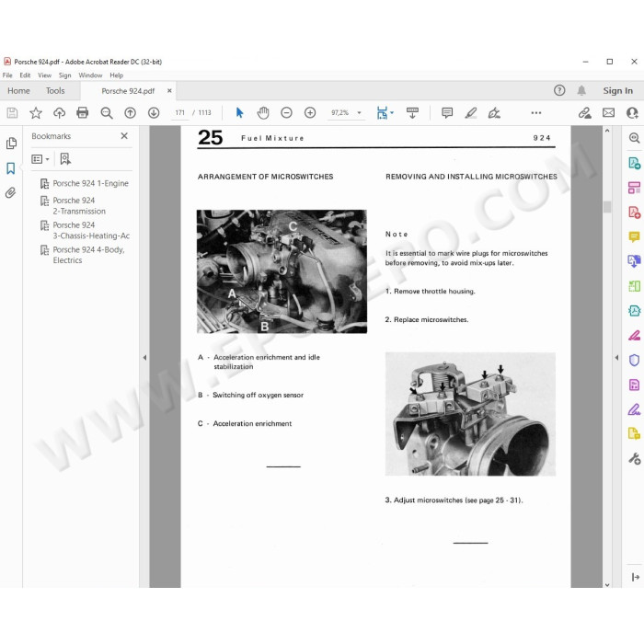The width and height of the screenshot is (644, 644).
Task: Open the Edit PDF tool icon
Action: click(634, 188)
